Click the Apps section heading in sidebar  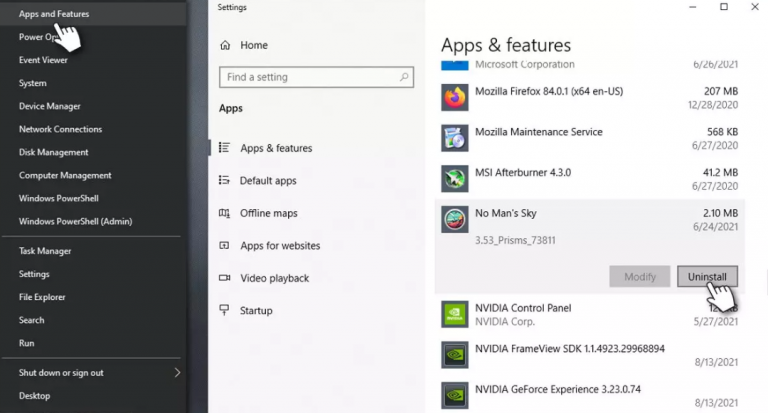click(231, 108)
